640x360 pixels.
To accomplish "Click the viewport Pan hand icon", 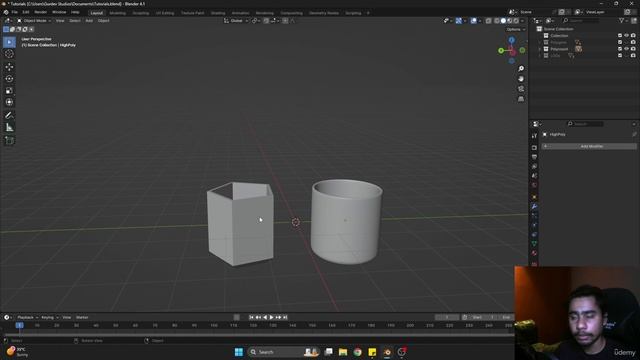I will (521, 78).
